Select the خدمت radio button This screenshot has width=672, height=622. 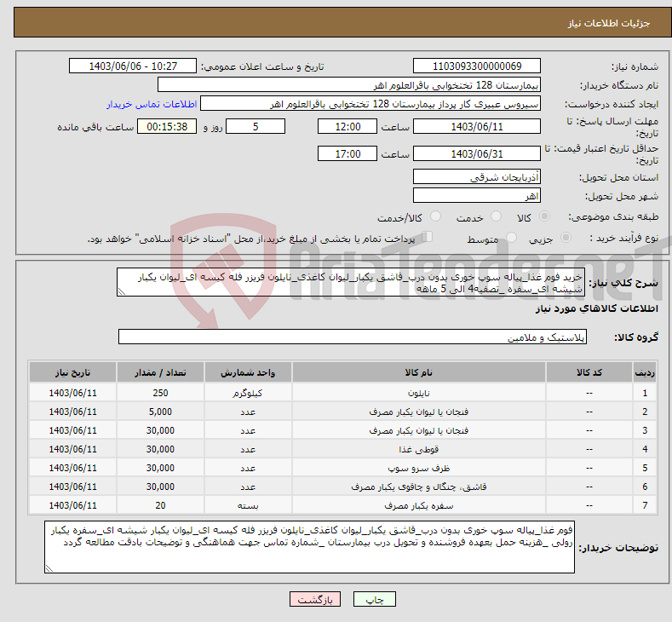(x=496, y=216)
